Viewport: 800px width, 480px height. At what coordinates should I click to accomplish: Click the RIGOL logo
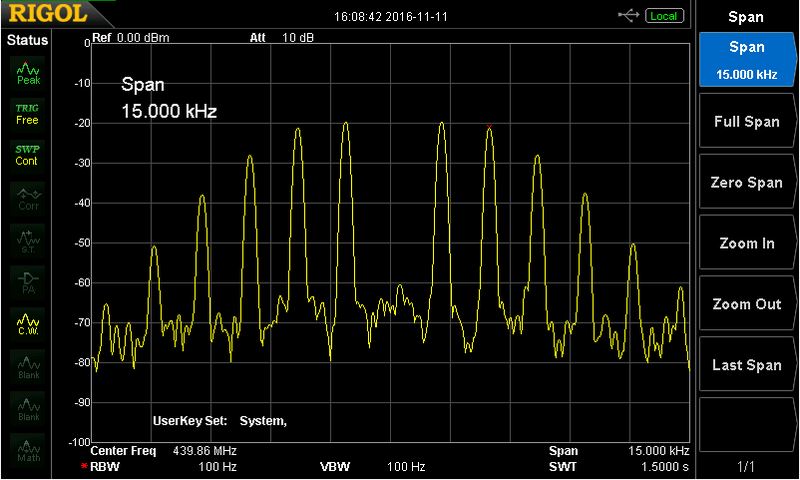click(x=47, y=13)
